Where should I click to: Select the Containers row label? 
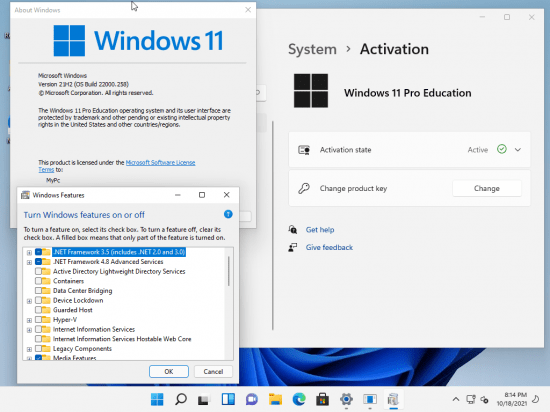click(x=68, y=281)
